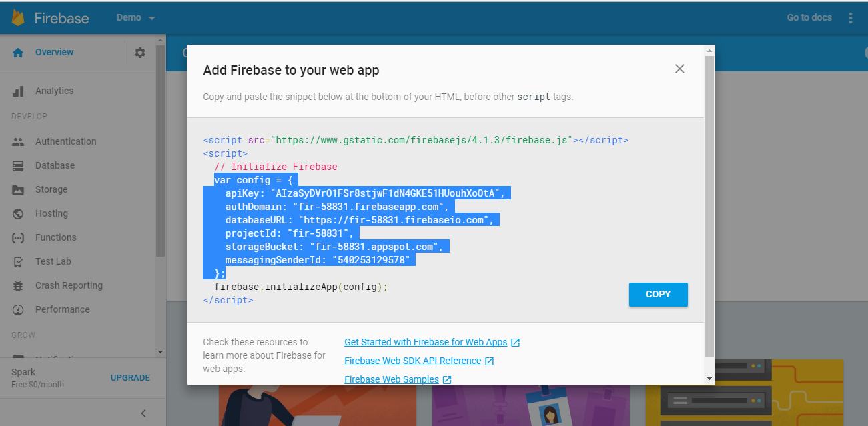
Task: Click the Crash Reporting bug icon
Action: click(x=18, y=286)
